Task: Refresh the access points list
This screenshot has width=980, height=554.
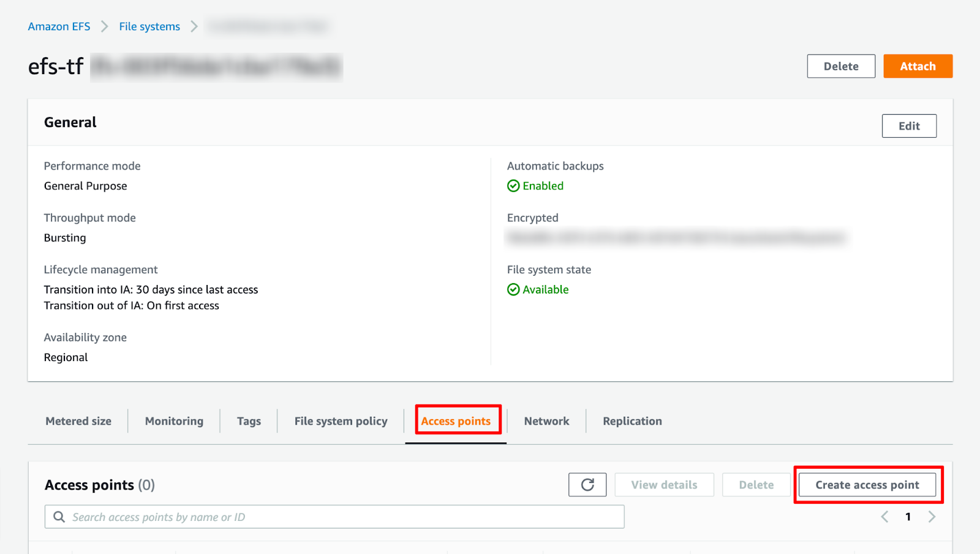Action: tap(587, 484)
